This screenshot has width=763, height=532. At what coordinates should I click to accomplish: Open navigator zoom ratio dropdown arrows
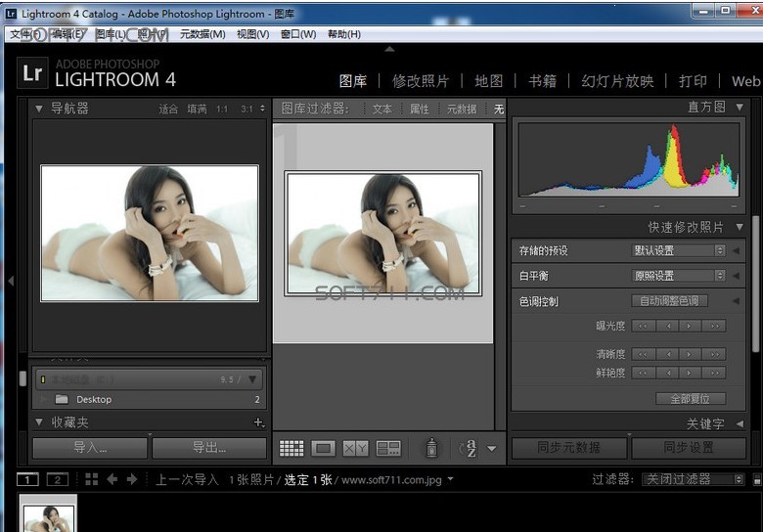[x=263, y=109]
